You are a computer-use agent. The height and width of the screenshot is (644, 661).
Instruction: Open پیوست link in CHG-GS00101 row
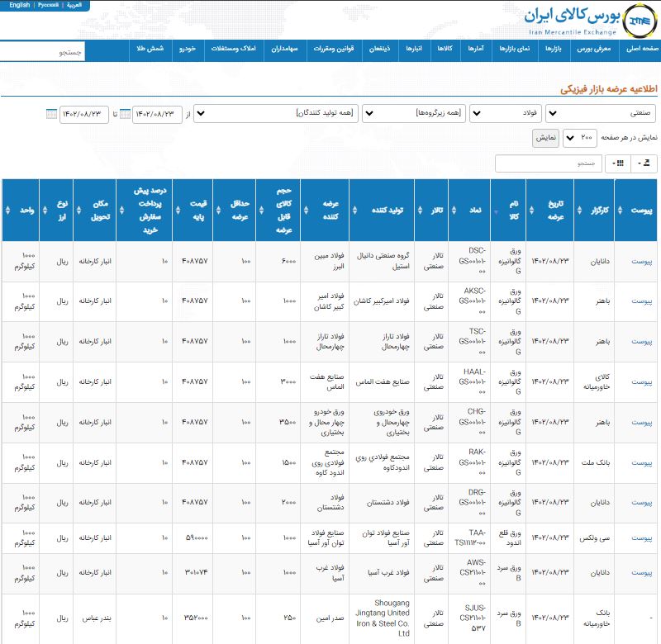tap(642, 423)
